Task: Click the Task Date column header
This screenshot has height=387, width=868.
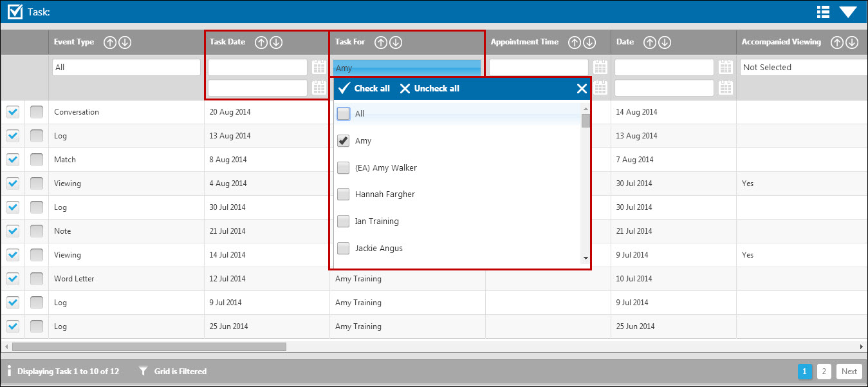Action: (x=227, y=42)
